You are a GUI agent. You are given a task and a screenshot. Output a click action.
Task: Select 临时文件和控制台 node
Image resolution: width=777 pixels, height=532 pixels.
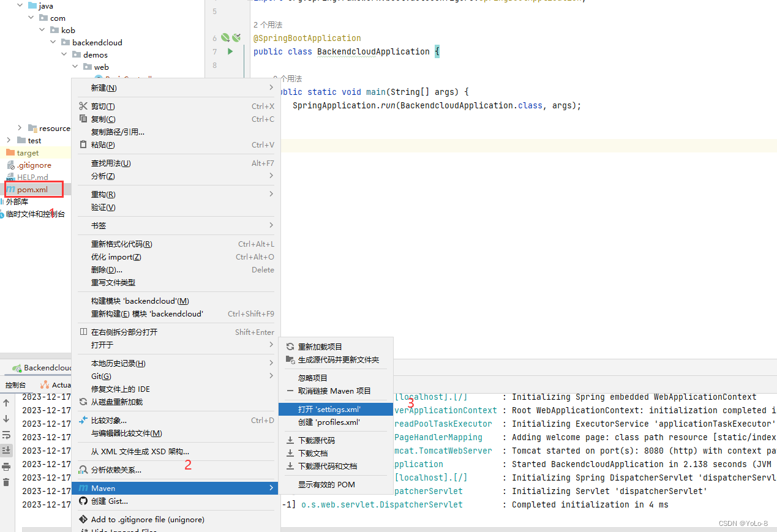pos(36,214)
